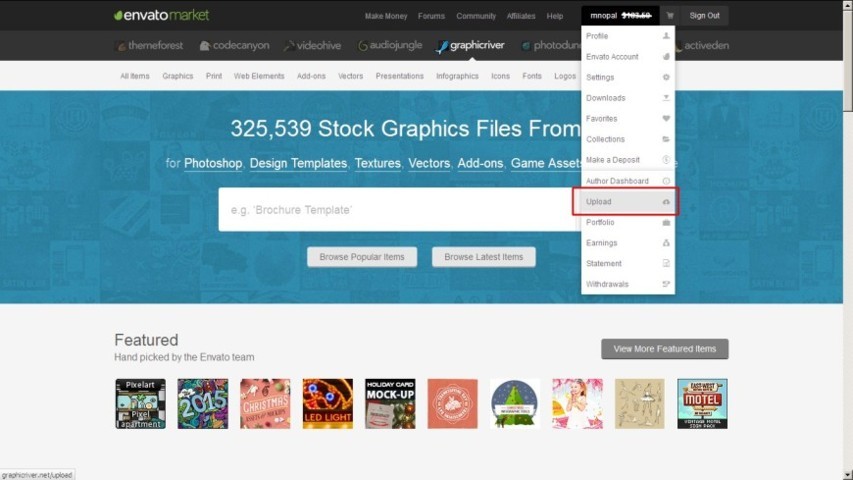853x480 pixels.
Task: Open the Infographics category
Action: coord(457,76)
